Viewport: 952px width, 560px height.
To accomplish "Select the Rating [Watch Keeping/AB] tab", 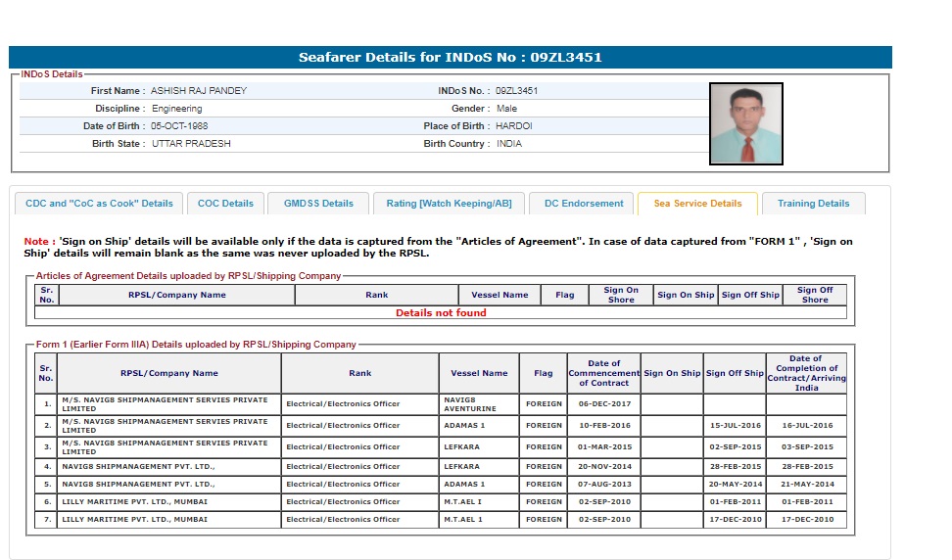I will tap(449, 204).
